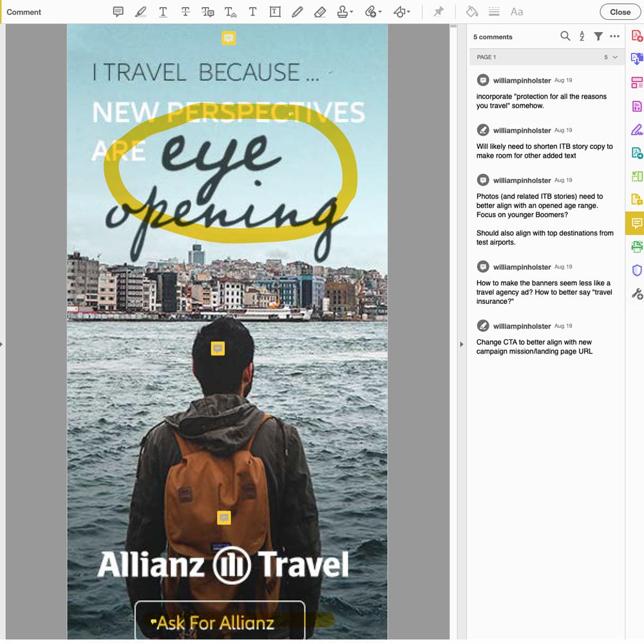Screen dimensions: 644x644
Task: Click the sticky note on the man's head
Action: click(x=218, y=348)
